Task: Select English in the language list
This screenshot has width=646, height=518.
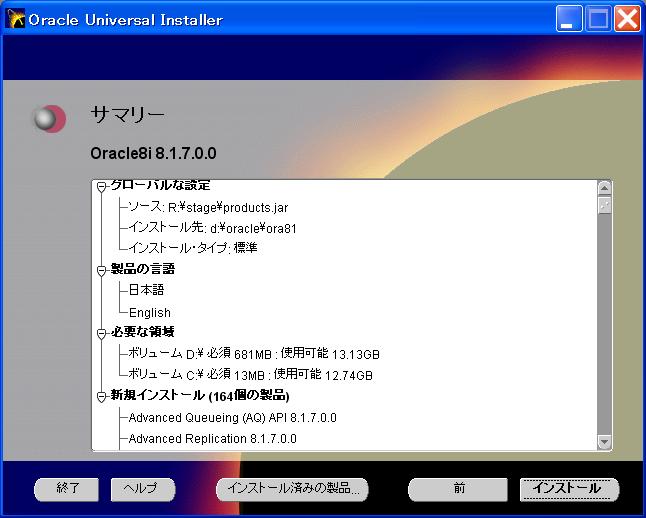Action: point(149,312)
